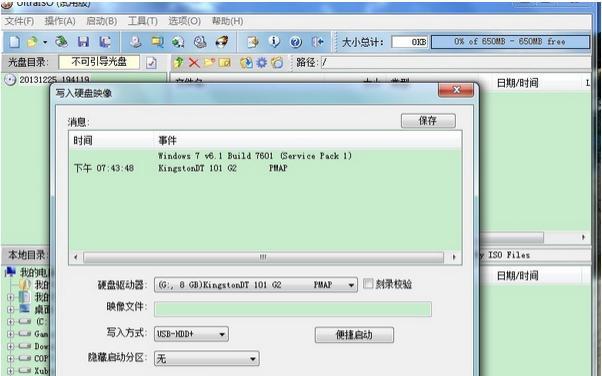
Task: Click the New file toolbar icon
Action: coord(14,41)
